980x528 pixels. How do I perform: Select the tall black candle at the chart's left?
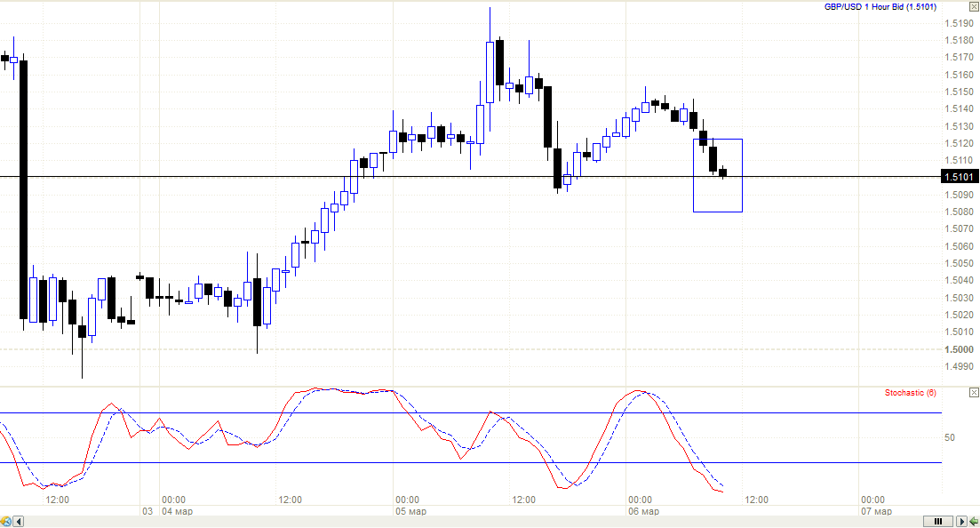(x=24, y=188)
